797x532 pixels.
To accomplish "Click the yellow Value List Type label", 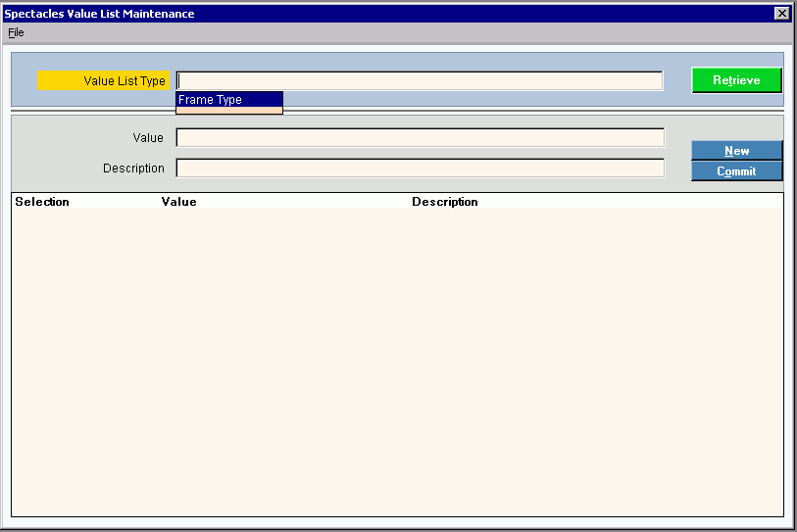I will 104,80.
